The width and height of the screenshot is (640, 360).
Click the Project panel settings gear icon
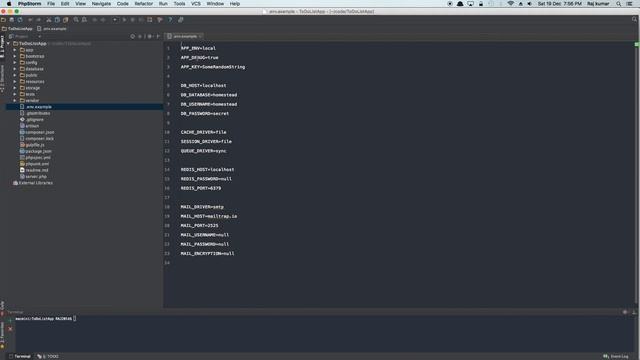click(x=149, y=36)
